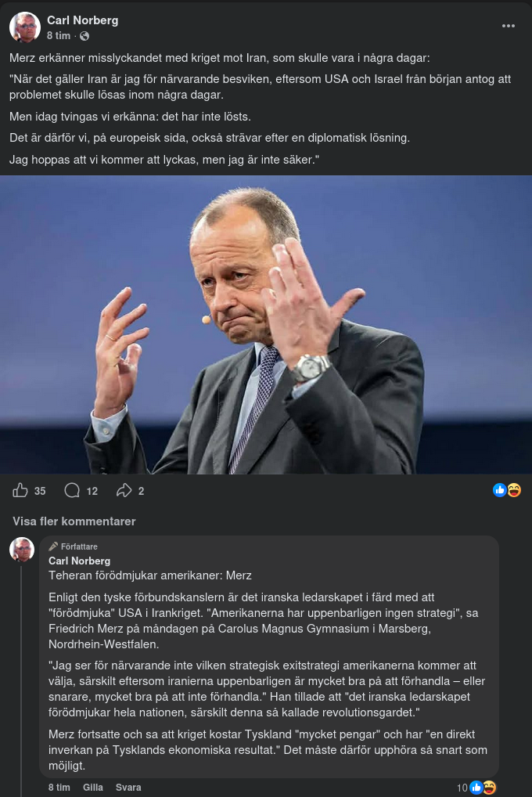The height and width of the screenshot is (797, 532).
Task: Open the comment reaction icons
Action: pyautogui.click(x=483, y=788)
